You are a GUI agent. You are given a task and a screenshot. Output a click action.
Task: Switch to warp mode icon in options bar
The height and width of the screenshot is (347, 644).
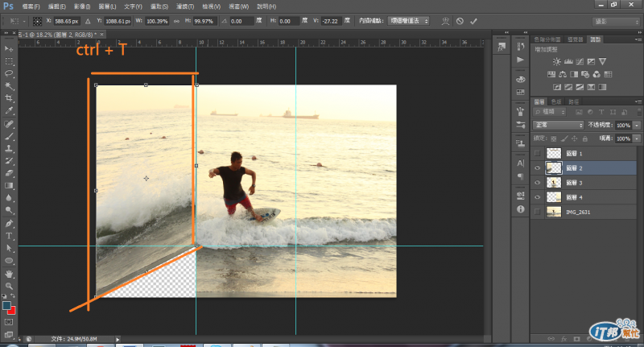pyautogui.click(x=445, y=20)
